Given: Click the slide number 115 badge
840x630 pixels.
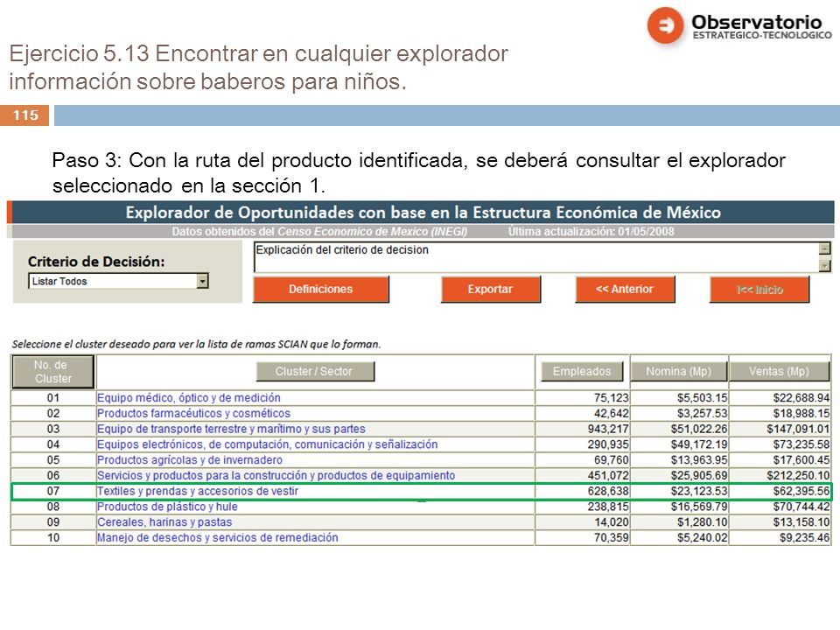Looking at the screenshot, I should [x=25, y=115].
